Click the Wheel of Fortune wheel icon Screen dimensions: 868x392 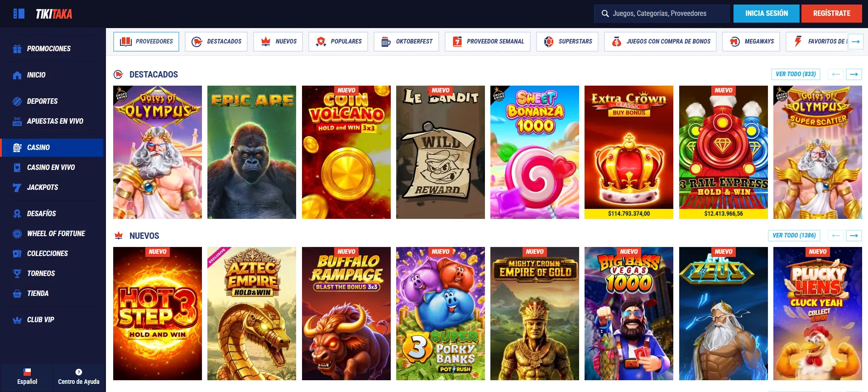(x=17, y=233)
